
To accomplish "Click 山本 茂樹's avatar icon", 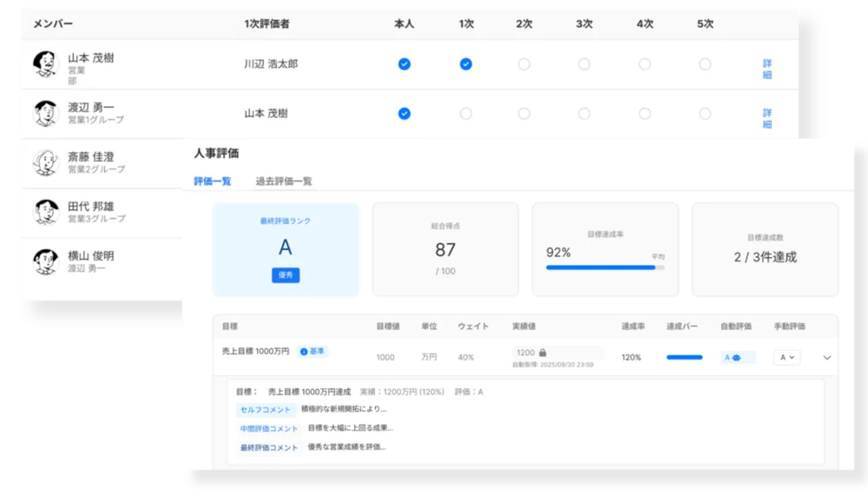I will point(46,64).
